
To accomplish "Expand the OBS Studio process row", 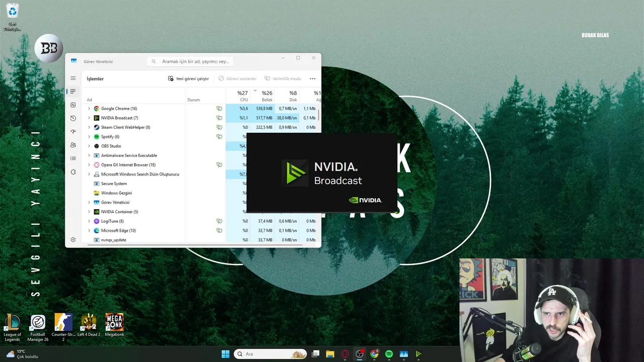I will point(89,146).
